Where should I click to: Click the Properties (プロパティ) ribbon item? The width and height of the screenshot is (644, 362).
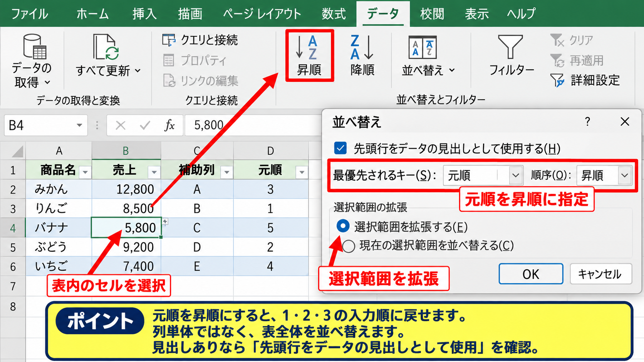tap(195, 60)
